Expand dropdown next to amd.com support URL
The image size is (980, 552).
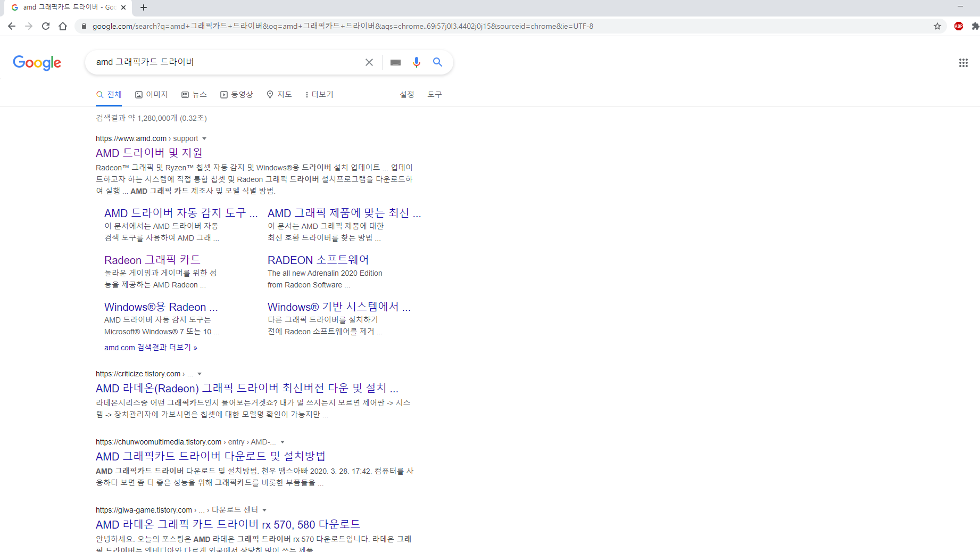pos(204,139)
